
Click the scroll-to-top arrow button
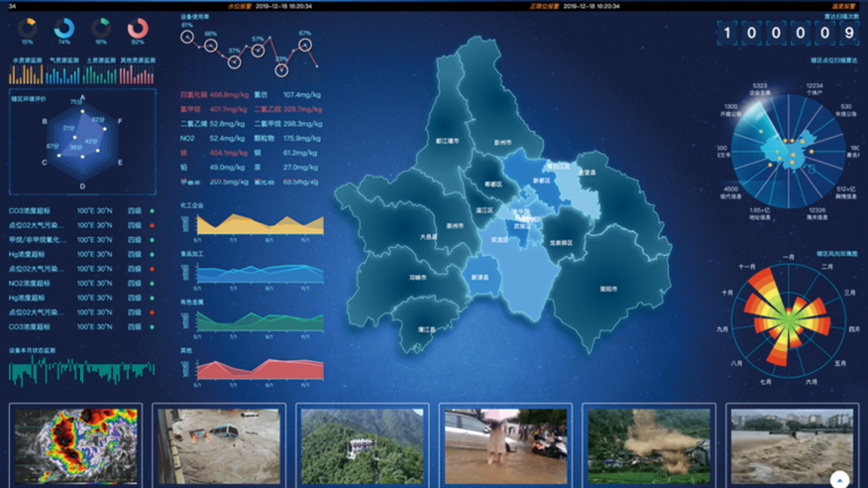841,479
